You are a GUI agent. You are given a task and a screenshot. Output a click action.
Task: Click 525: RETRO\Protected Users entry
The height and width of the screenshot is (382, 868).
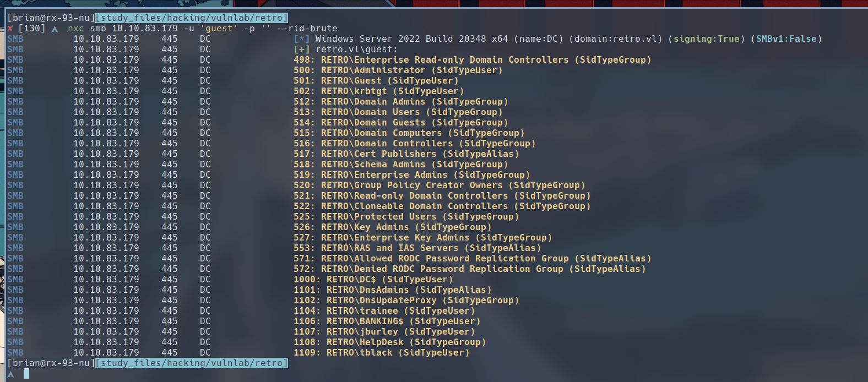pyautogui.click(x=406, y=217)
